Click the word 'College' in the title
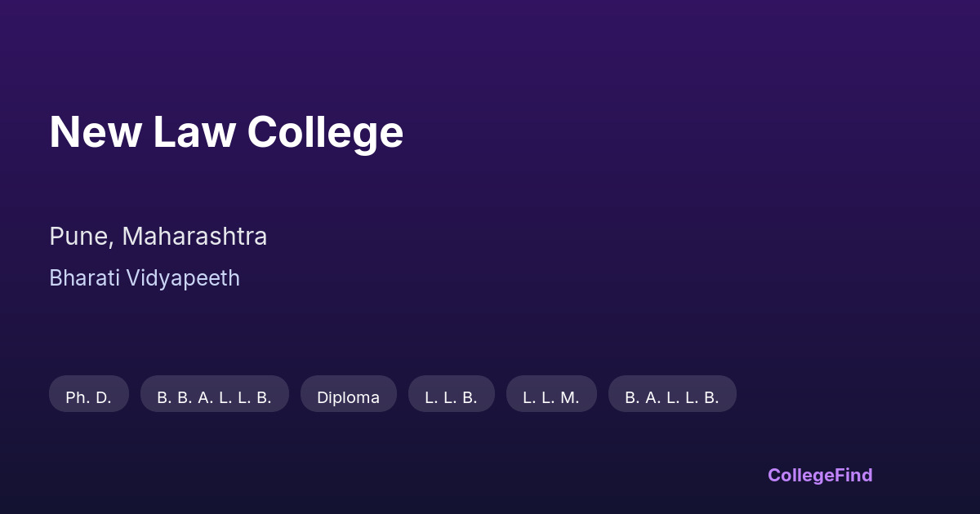Image resolution: width=980 pixels, height=514 pixels. pos(325,131)
